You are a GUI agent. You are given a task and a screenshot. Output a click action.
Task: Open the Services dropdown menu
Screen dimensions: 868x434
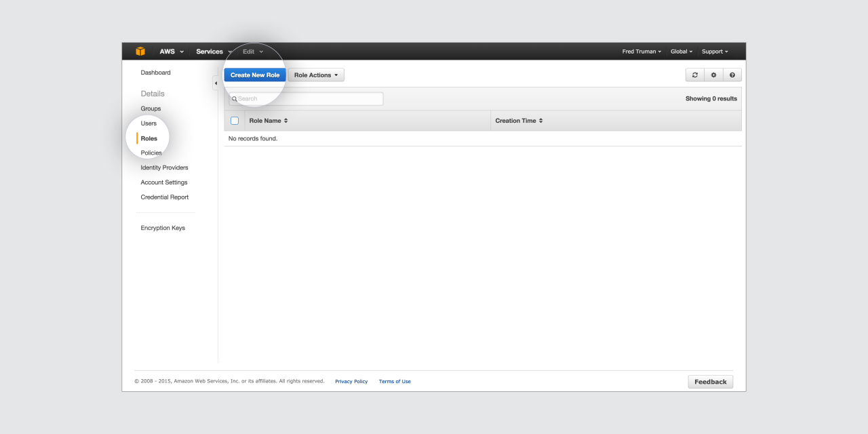(213, 52)
